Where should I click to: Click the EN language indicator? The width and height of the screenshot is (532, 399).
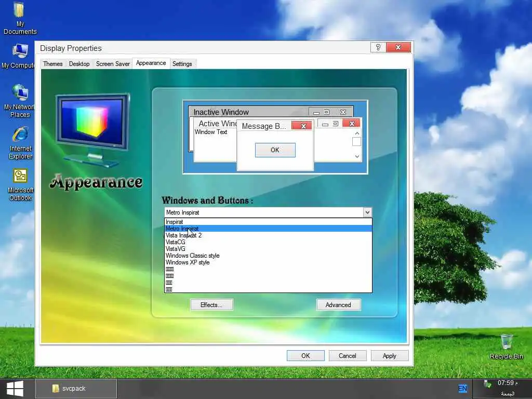point(462,389)
